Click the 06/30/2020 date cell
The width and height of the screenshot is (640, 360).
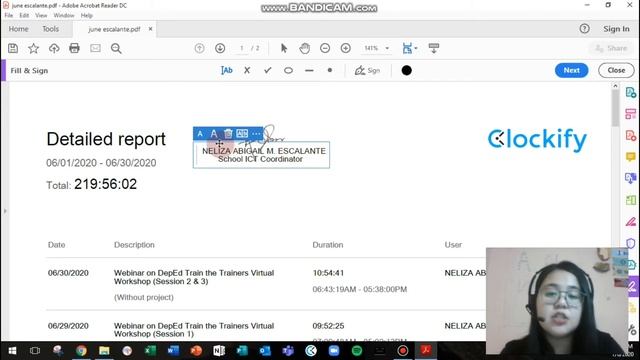pyautogui.click(x=68, y=273)
